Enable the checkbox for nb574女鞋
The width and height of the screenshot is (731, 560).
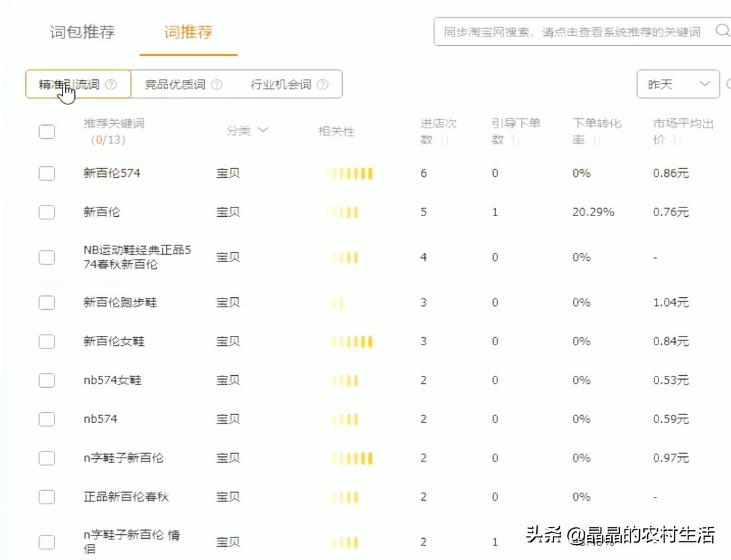click(47, 380)
